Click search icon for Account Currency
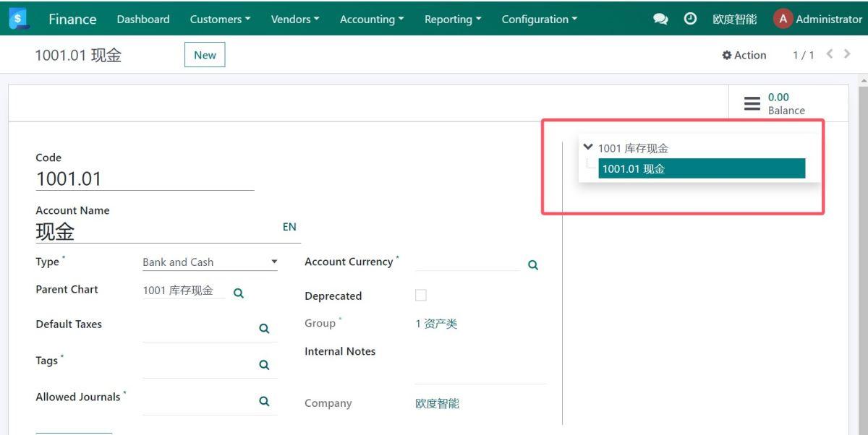Screen dimensions: 868x435 tap(533, 265)
